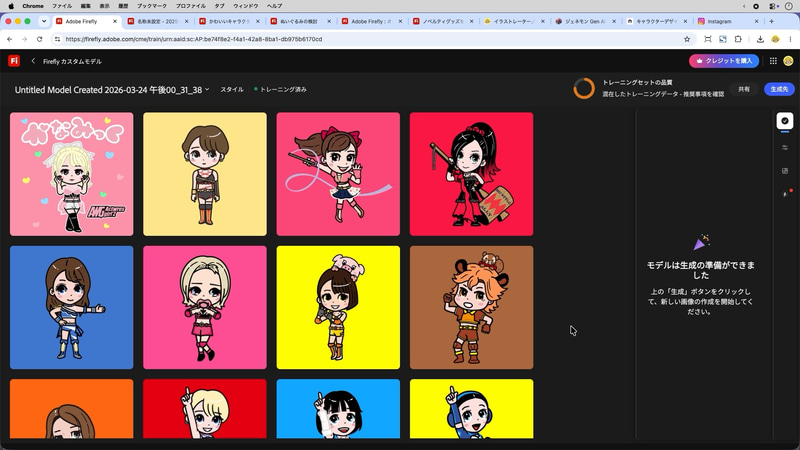Click the training set quality ring indicator

[x=584, y=88]
